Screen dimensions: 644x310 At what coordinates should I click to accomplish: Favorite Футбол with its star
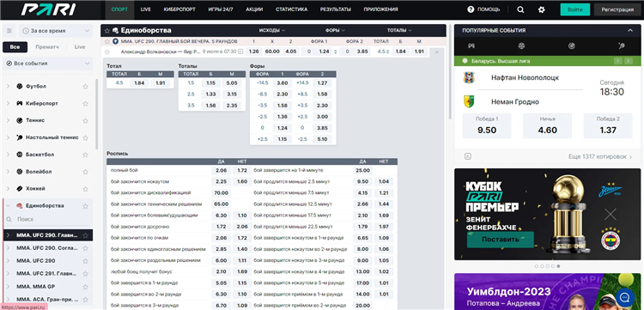[85, 87]
